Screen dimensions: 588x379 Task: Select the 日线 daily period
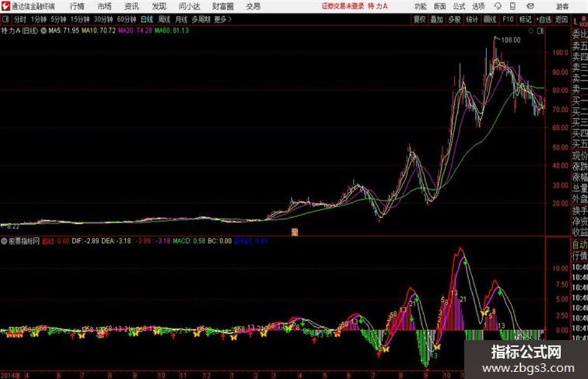point(147,19)
